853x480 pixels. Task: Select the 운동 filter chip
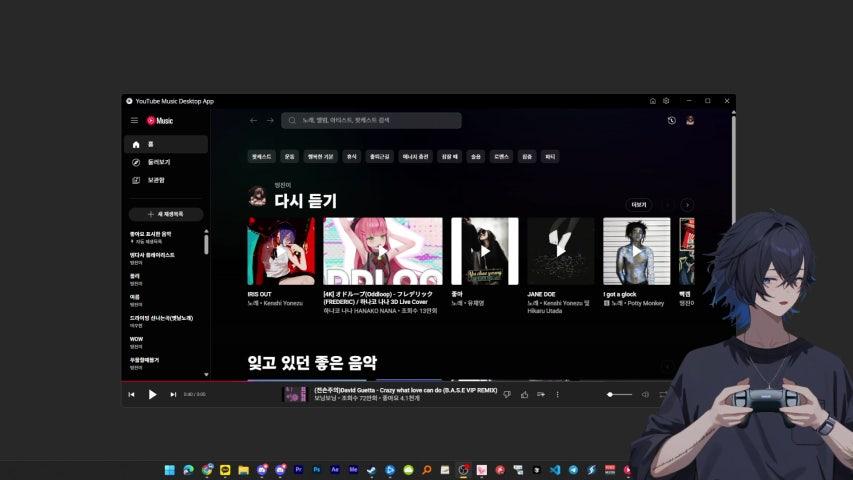click(x=289, y=157)
